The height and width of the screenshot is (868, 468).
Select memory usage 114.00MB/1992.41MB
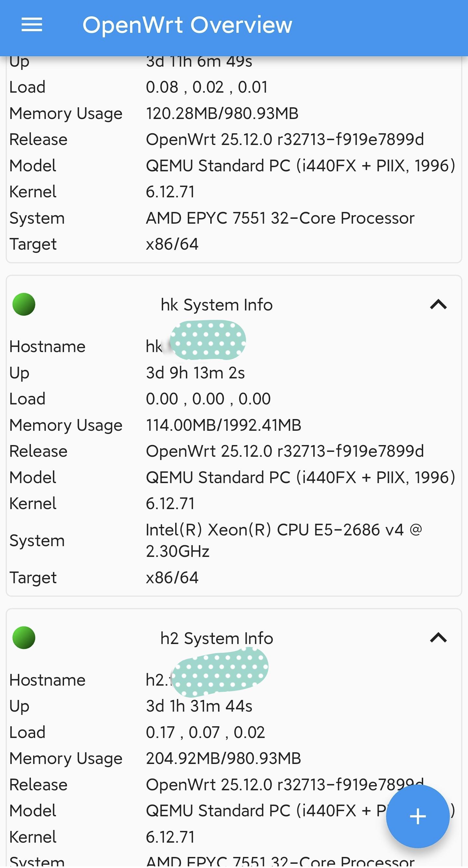point(223,425)
